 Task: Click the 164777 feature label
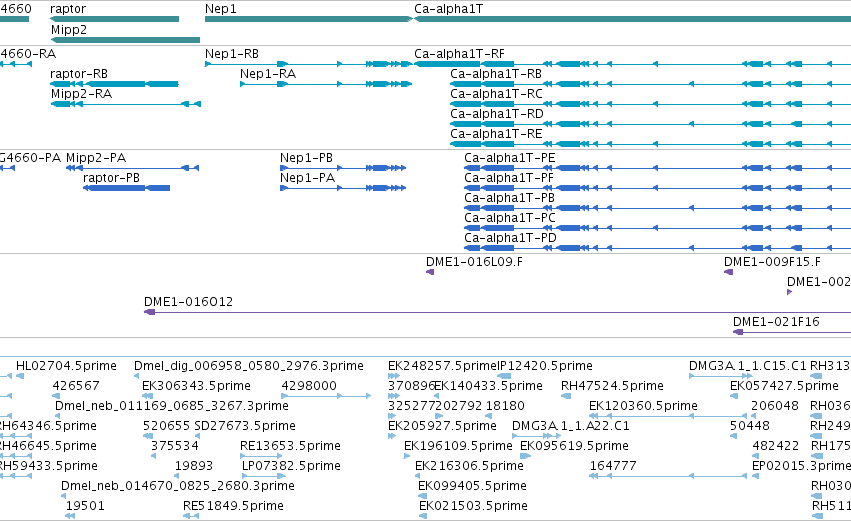click(x=613, y=466)
